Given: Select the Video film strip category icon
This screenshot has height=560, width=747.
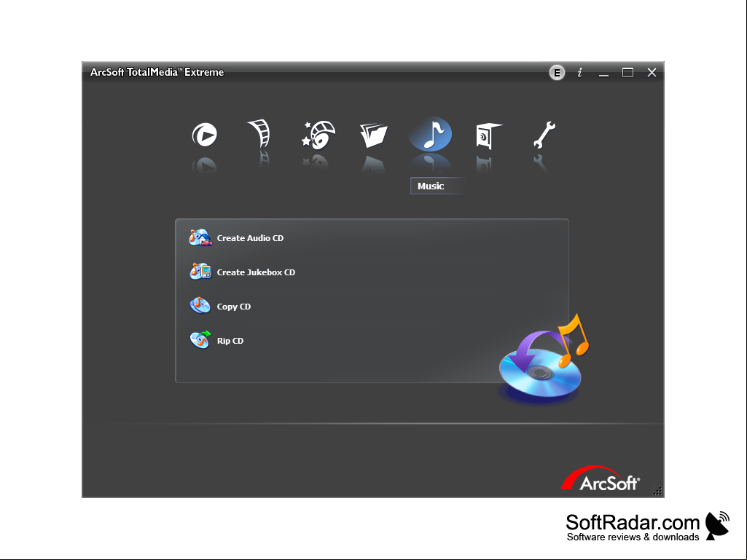Looking at the screenshot, I should (259, 134).
